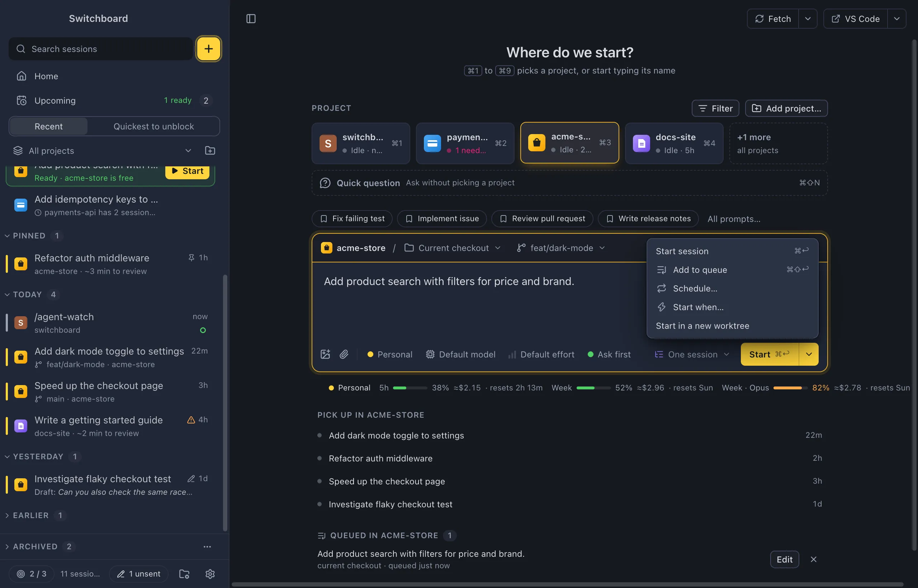Click the Add project... button
Viewport: 918px width, 588px height.
786,108
